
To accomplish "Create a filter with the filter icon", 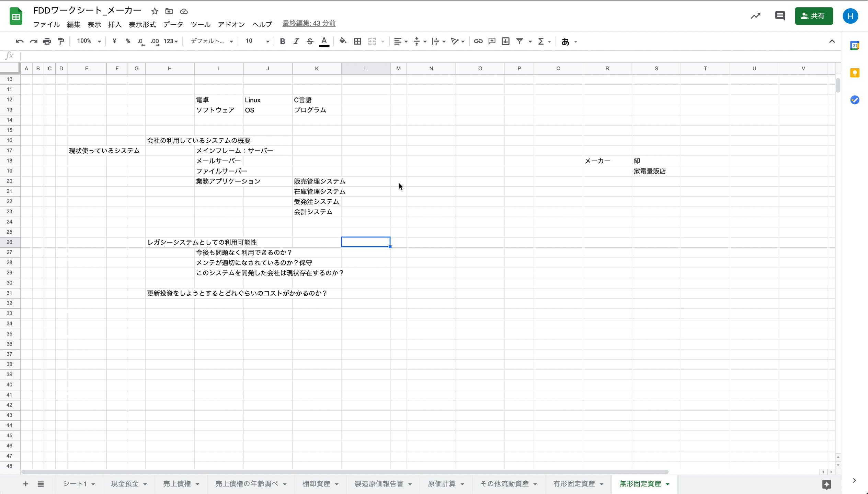I will point(519,41).
